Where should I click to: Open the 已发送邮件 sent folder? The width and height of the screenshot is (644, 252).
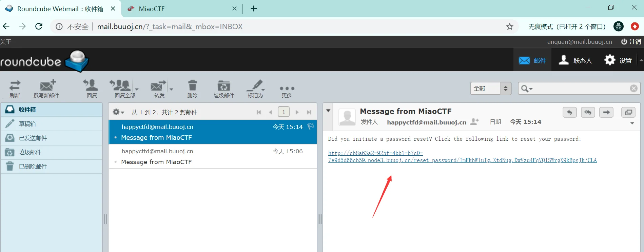[52, 138]
